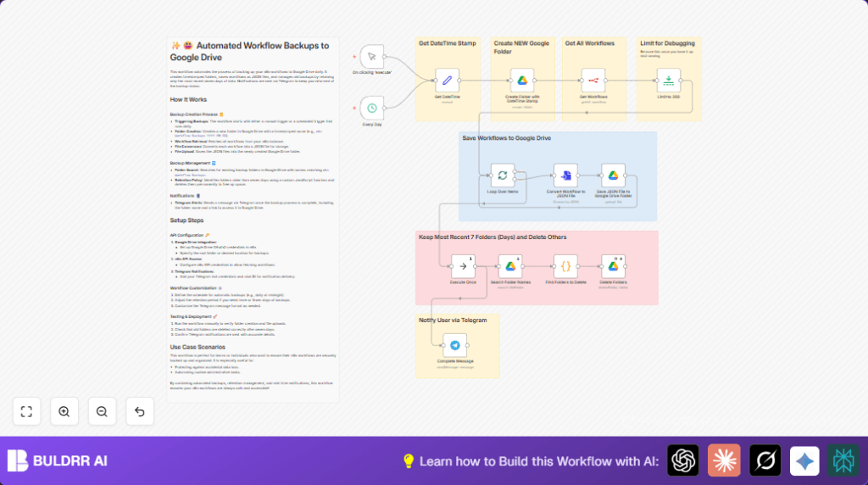Click the 'Notify User via Telegram' note title
Screen dimensions: 868x485
[453, 320]
